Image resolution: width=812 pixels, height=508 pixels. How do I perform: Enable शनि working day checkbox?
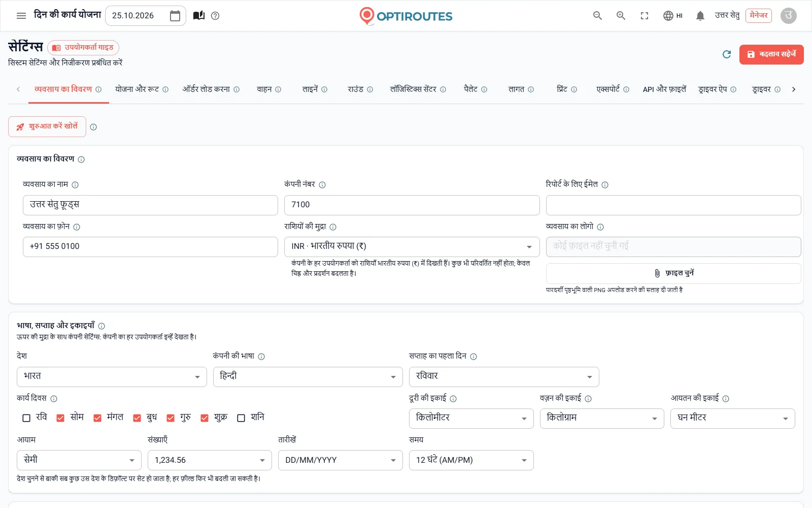(241, 418)
